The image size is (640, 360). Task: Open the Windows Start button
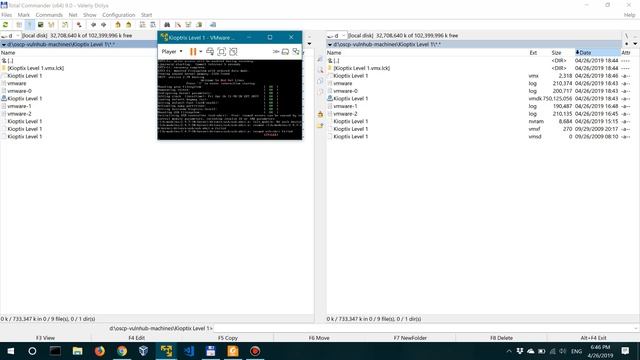(x=11, y=351)
